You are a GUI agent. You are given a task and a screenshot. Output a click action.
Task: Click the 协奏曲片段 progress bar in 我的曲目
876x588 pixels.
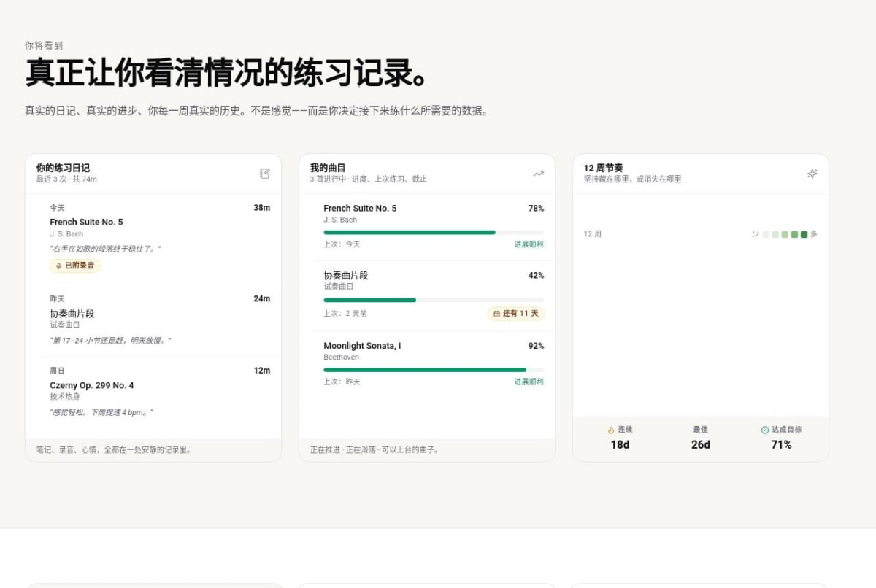point(434,300)
